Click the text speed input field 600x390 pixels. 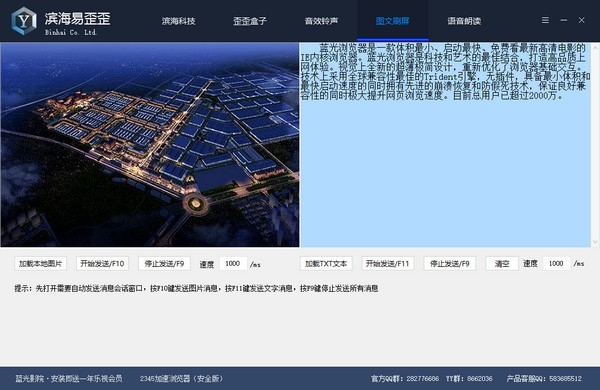pyautogui.click(x=556, y=264)
